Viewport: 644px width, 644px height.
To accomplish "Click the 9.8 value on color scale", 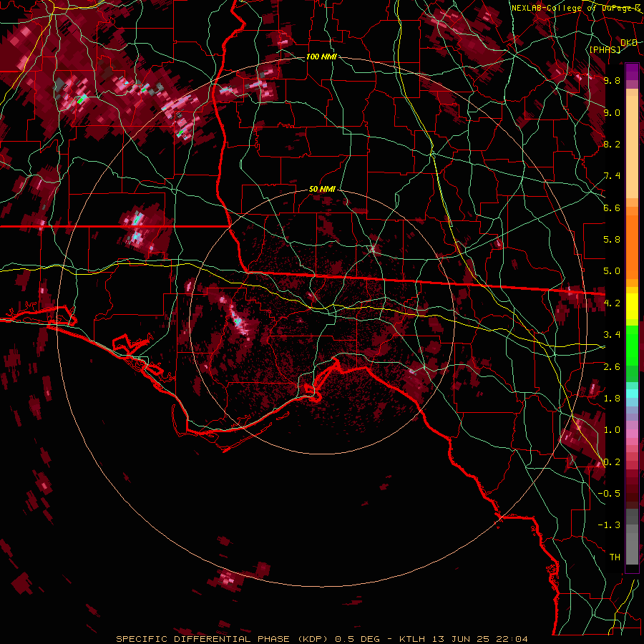I will pos(612,80).
